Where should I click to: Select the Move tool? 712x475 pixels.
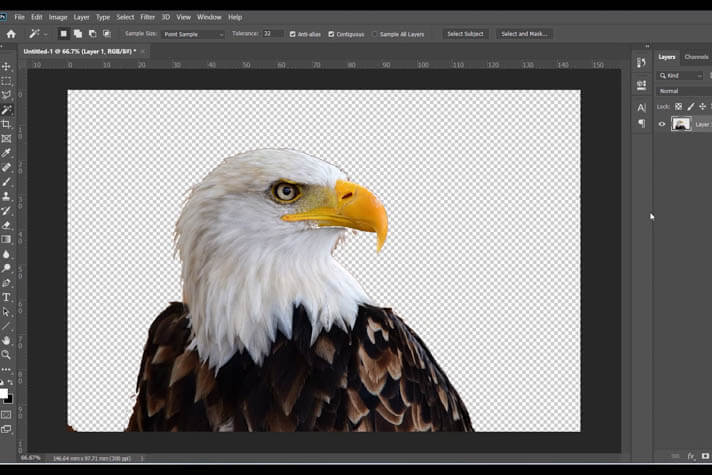[x=6, y=67]
